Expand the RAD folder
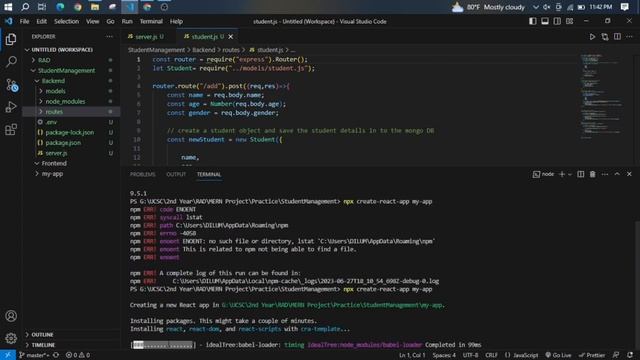 pyautogui.click(x=71, y=60)
